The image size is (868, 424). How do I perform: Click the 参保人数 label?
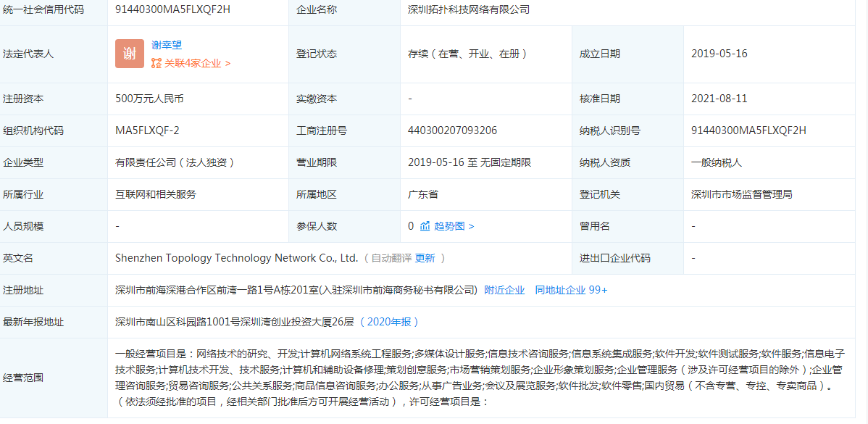pyautogui.click(x=317, y=226)
